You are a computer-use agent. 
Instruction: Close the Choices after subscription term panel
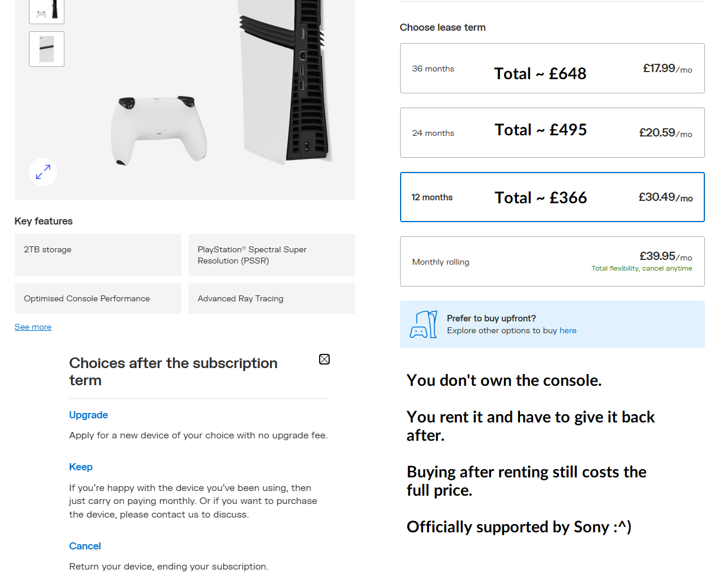(324, 359)
